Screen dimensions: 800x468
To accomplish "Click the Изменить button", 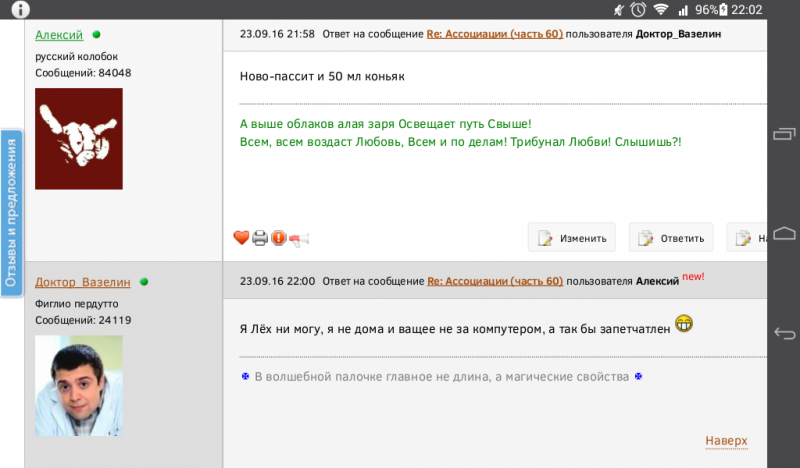I will pos(571,237).
